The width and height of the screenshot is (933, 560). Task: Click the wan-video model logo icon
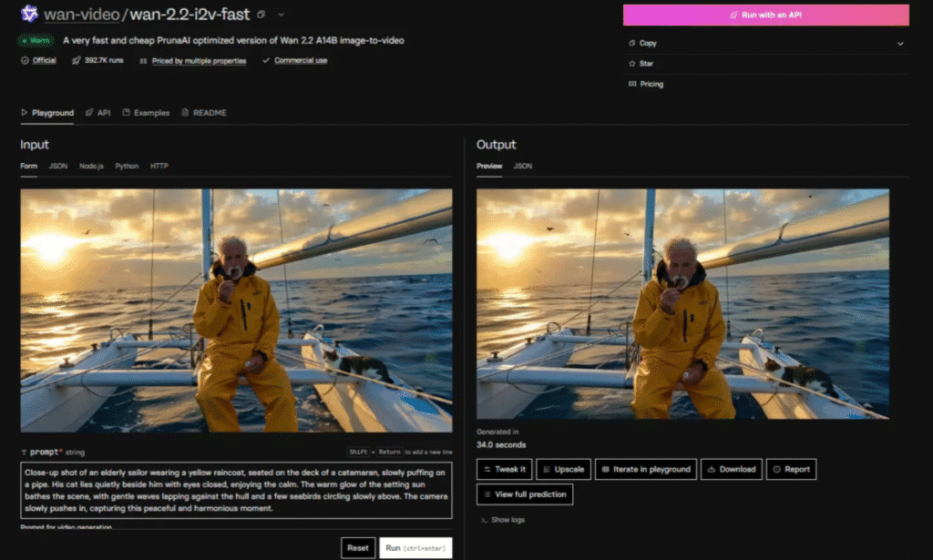coord(29,15)
